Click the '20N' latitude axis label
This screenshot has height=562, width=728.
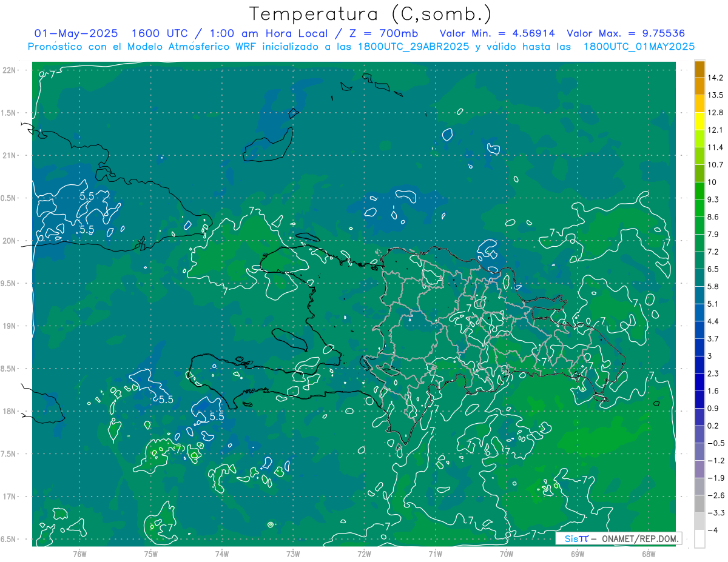click(x=10, y=241)
